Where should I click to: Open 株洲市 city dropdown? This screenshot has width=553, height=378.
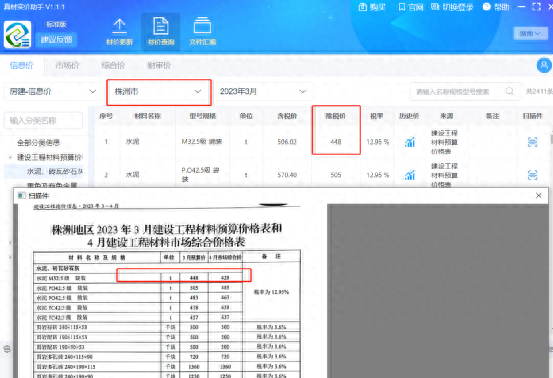click(x=159, y=92)
